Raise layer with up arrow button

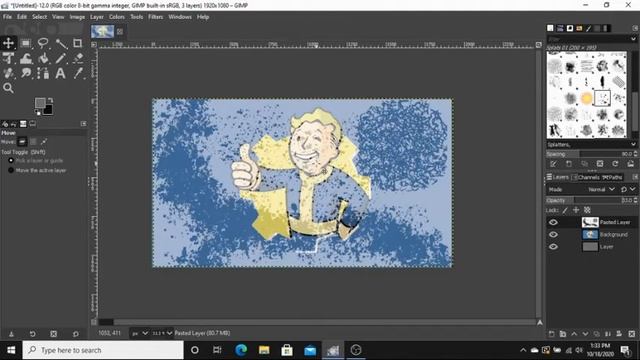pyautogui.click(x=574, y=334)
